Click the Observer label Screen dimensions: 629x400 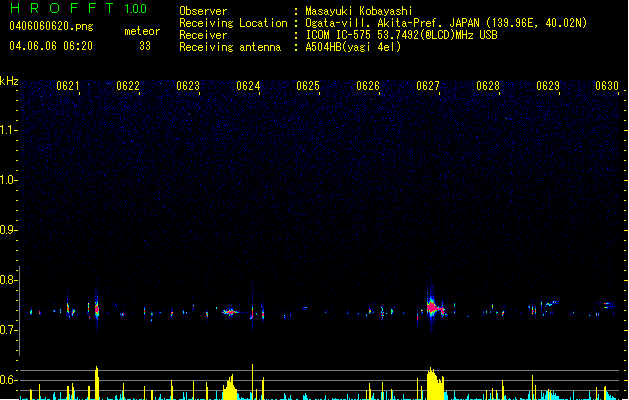point(203,11)
